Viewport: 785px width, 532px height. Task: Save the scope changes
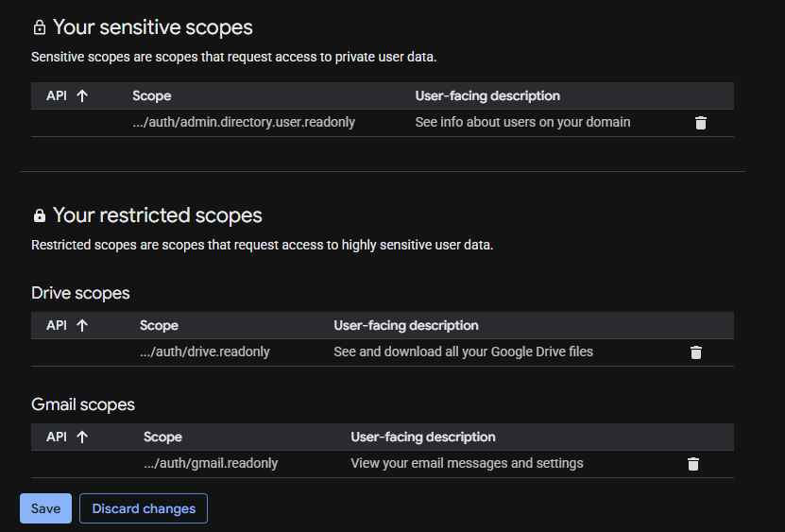tap(45, 508)
